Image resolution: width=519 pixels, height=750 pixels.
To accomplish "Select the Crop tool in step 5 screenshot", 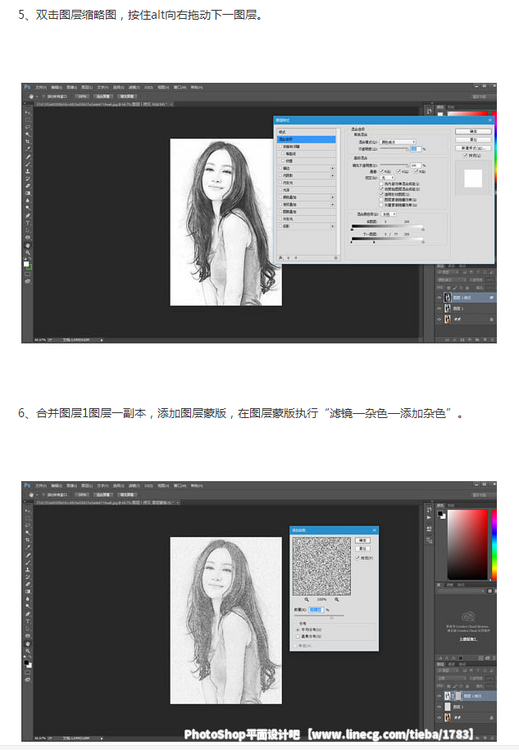I will click(28, 142).
